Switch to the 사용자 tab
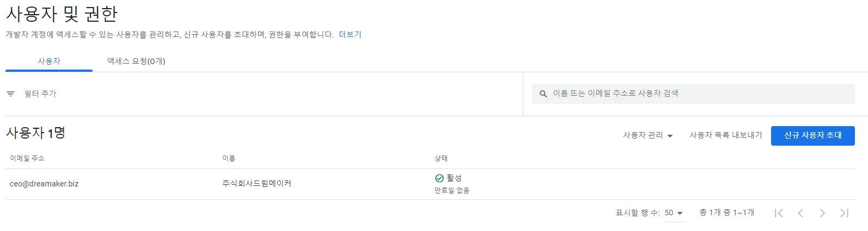 pos(49,61)
